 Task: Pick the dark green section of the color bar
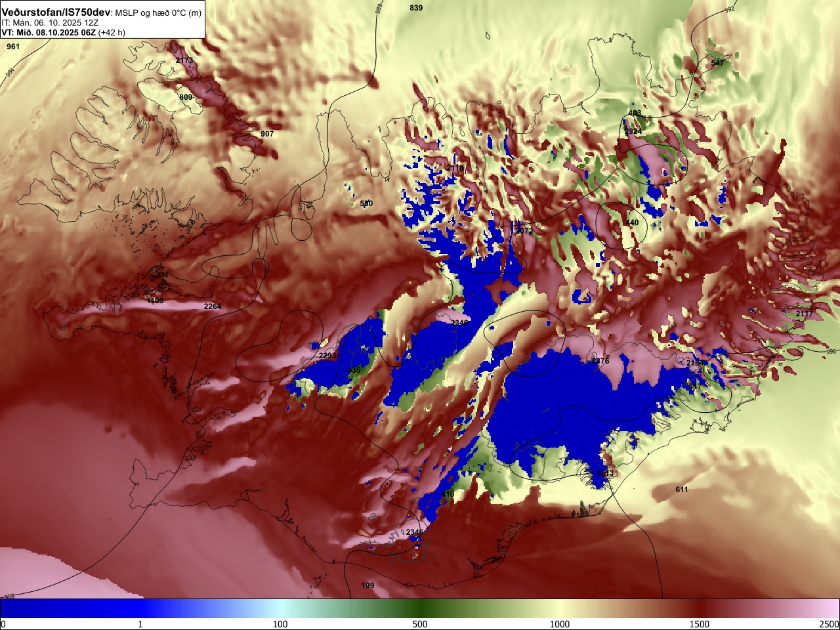[x=420, y=608]
